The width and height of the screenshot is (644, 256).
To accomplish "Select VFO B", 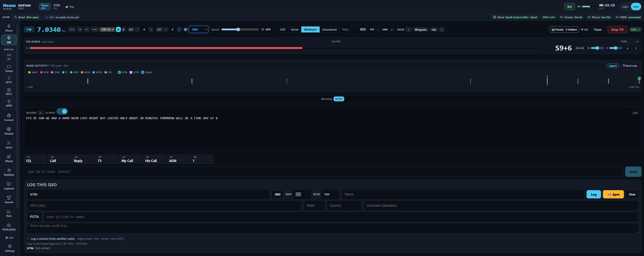I will [123, 30].
